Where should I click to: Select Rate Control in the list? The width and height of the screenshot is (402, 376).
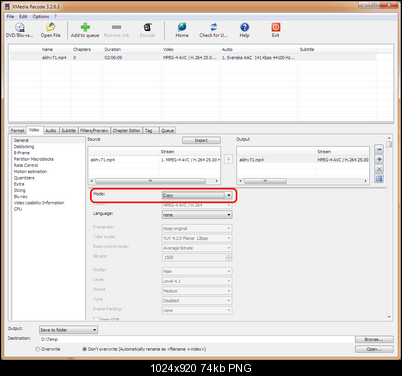[26, 165]
